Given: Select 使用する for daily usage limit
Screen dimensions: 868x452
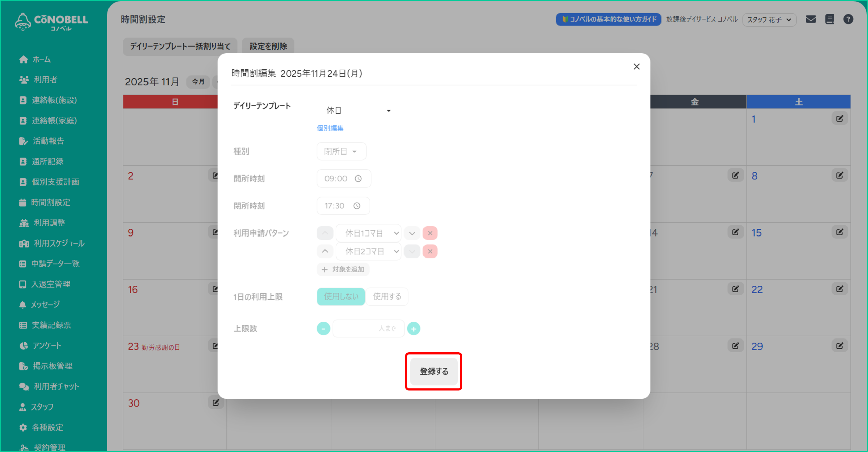Looking at the screenshot, I should [387, 296].
